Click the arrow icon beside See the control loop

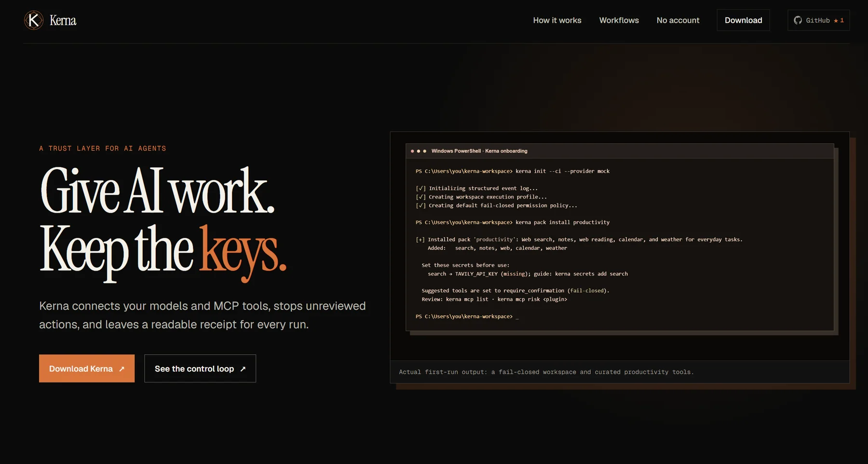pyautogui.click(x=243, y=369)
